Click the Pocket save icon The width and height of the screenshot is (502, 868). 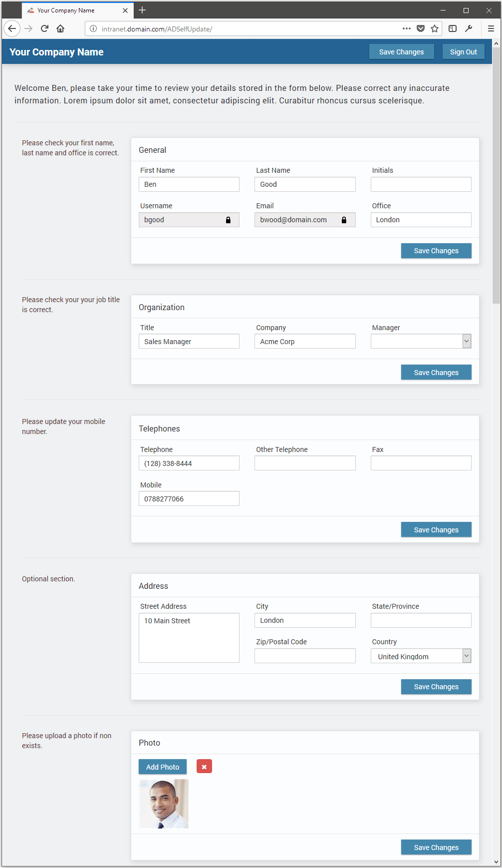click(x=421, y=28)
